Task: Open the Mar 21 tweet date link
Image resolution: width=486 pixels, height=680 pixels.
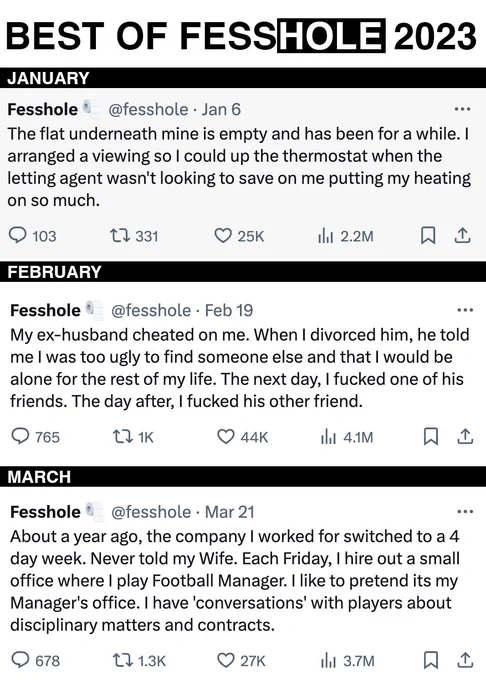Action: tap(229, 512)
